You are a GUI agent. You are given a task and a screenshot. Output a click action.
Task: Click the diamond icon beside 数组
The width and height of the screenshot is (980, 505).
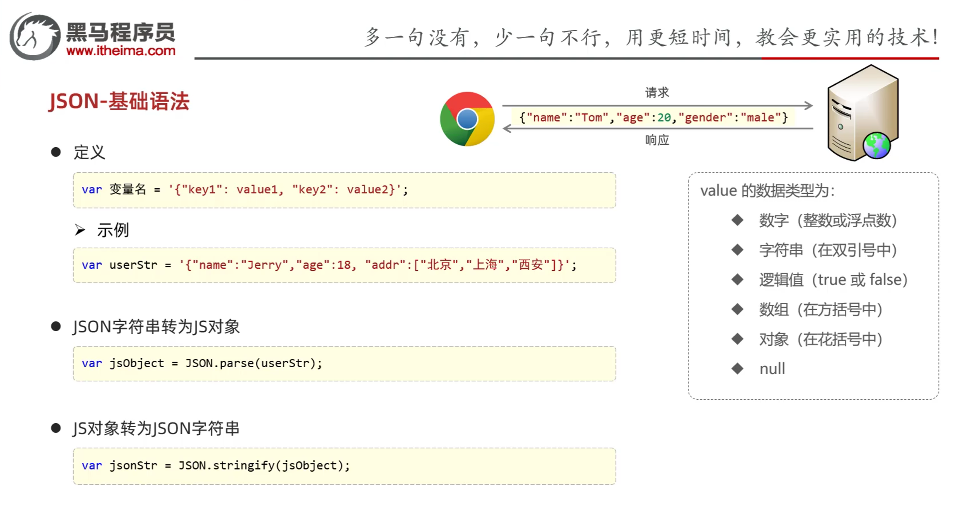pos(738,309)
